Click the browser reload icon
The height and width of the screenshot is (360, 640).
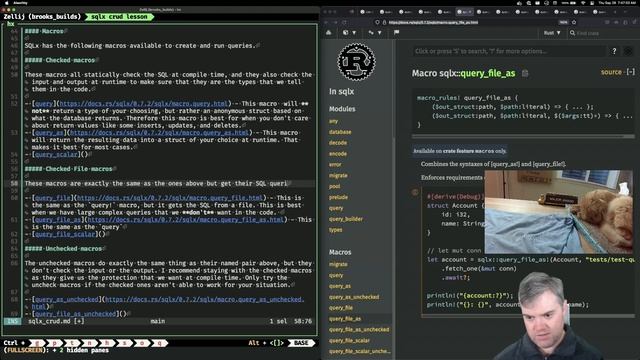344,22
